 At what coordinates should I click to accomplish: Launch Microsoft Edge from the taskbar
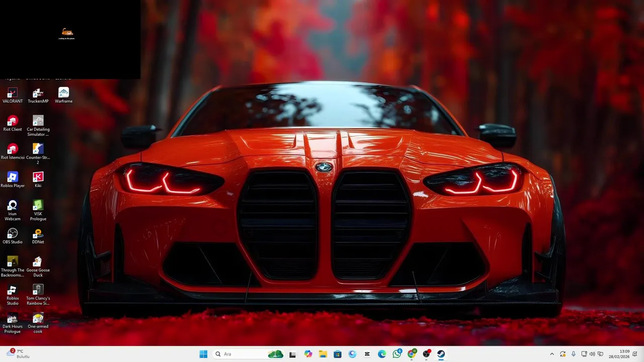[382, 354]
